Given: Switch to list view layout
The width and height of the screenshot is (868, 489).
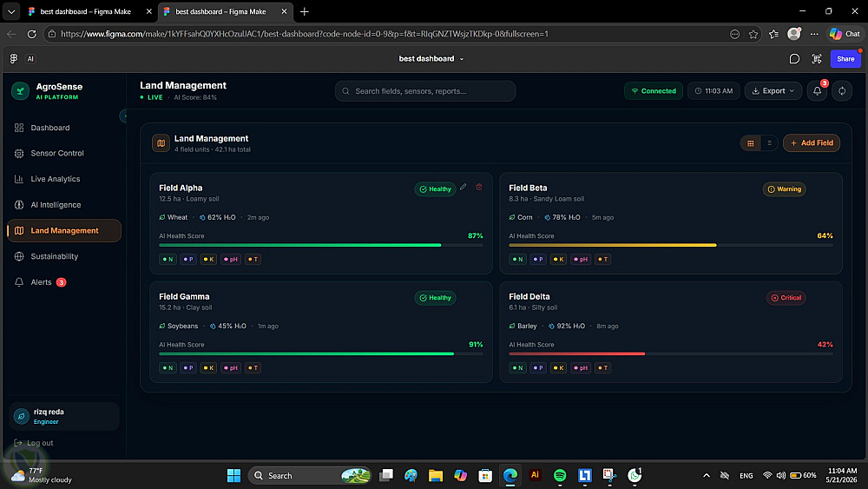Looking at the screenshot, I should (769, 143).
